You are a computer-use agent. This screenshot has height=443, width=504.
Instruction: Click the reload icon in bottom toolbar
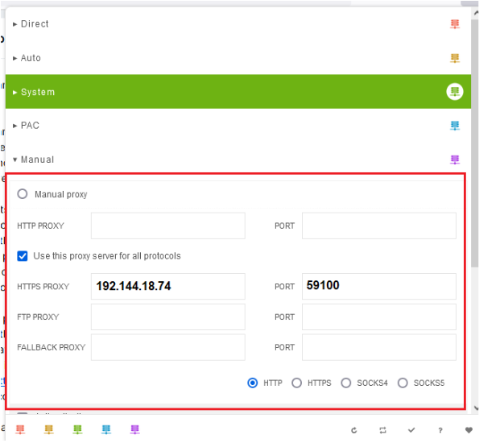coord(354,430)
